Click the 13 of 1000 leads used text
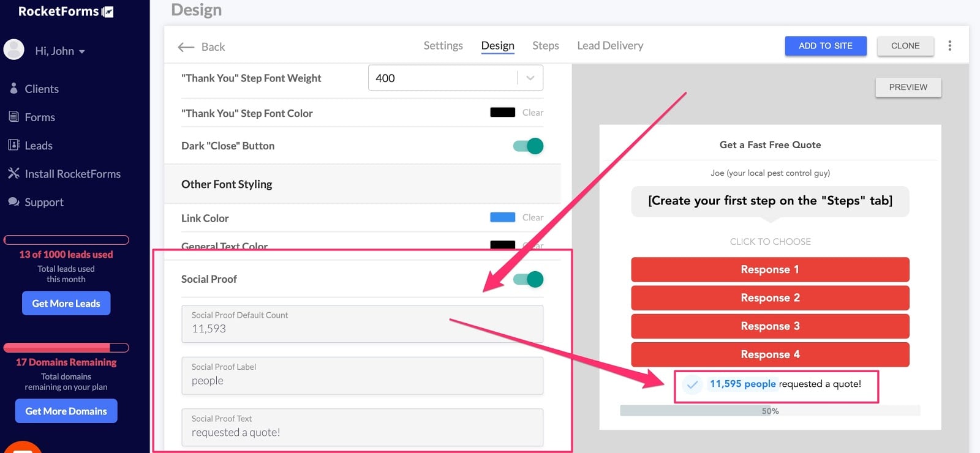The height and width of the screenshot is (453, 980). [66, 255]
